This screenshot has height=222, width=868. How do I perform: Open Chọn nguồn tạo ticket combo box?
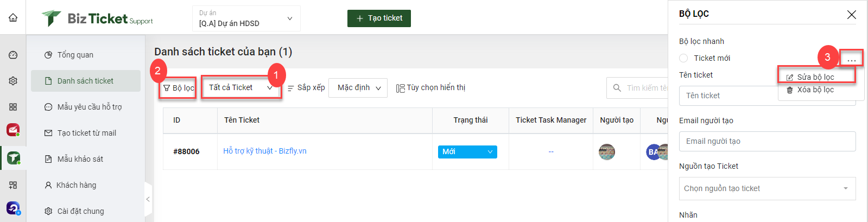(x=767, y=188)
